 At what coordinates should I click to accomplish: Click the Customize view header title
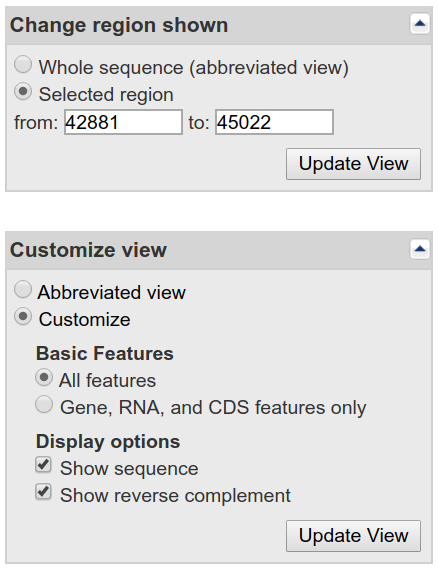(x=88, y=250)
